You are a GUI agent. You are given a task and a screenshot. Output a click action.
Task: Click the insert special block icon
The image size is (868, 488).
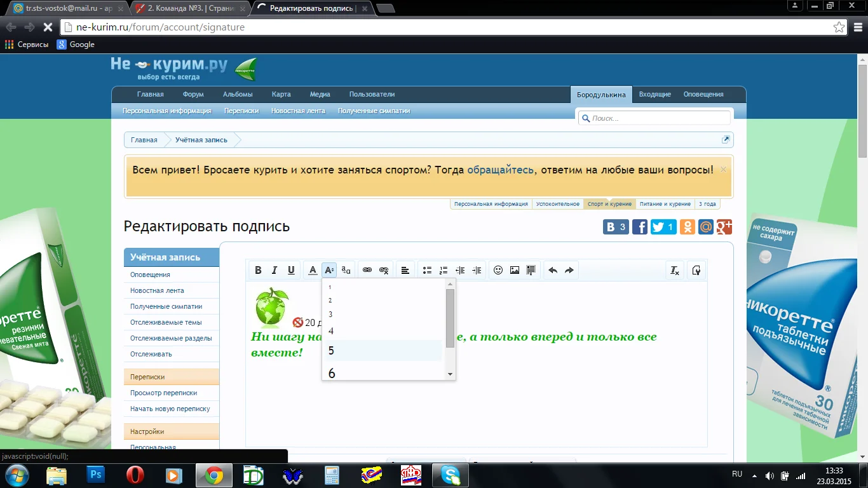tap(531, 270)
